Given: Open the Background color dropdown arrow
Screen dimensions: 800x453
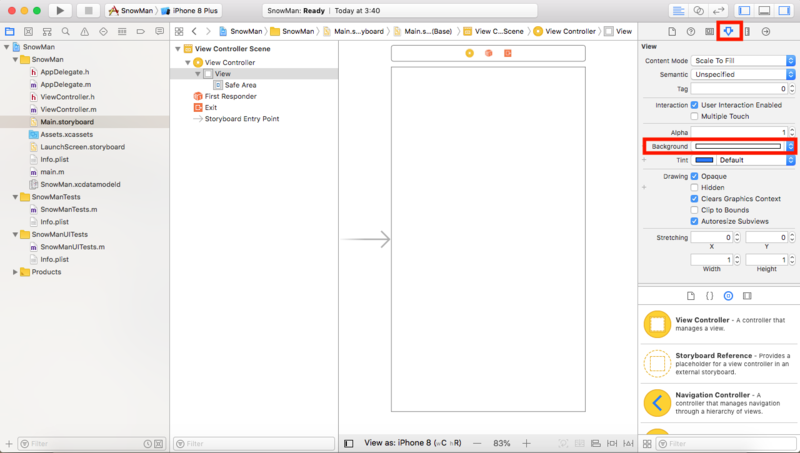Looking at the screenshot, I should (x=790, y=146).
